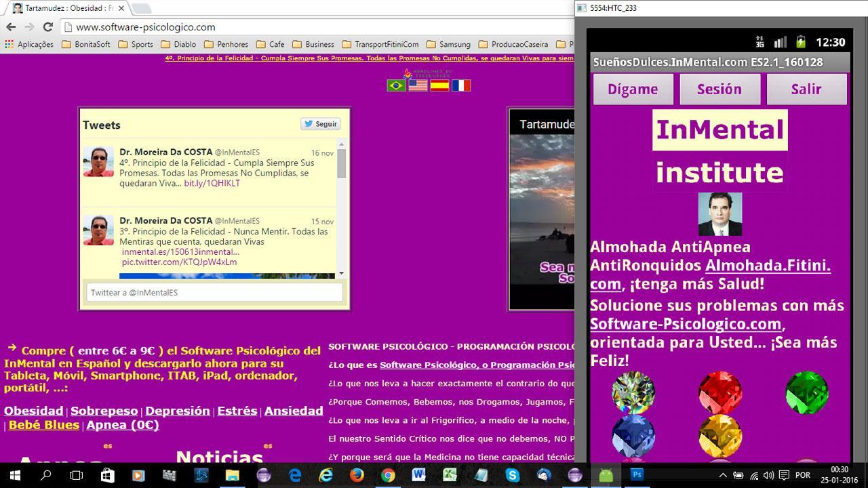Open Task View from the taskbar
868x488 pixels.
[x=77, y=475]
